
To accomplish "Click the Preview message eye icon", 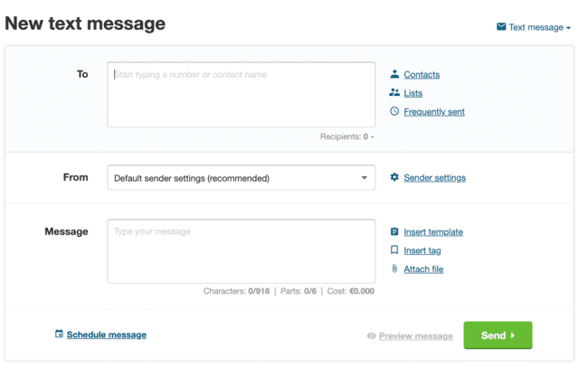I will pos(371,335).
